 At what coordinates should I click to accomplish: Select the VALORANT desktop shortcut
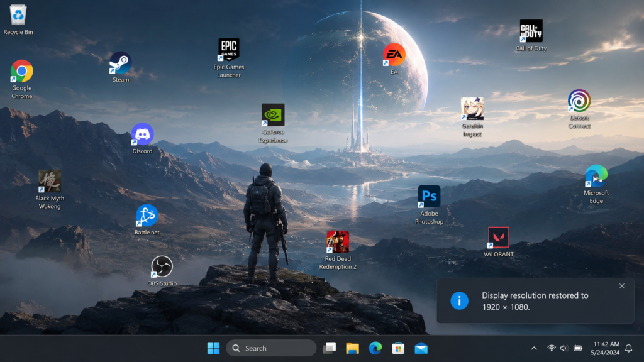(499, 242)
